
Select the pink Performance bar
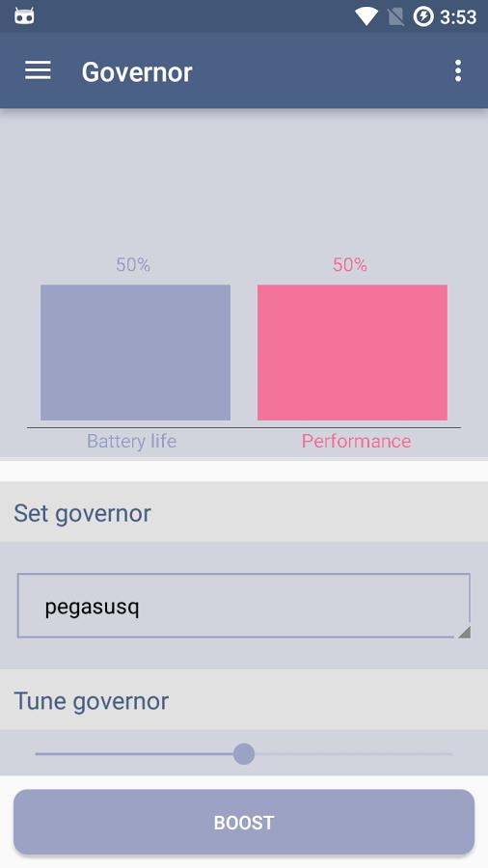coord(352,353)
